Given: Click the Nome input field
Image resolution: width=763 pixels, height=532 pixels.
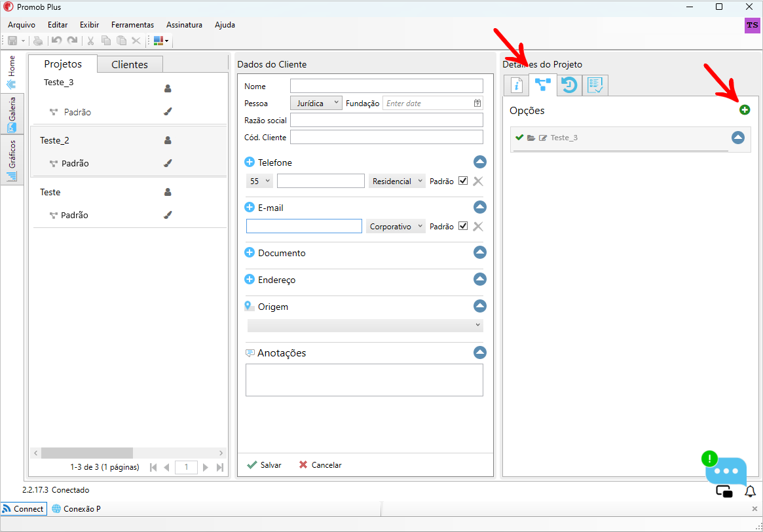Looking at the screenshot, I should [x=386, y=86].
